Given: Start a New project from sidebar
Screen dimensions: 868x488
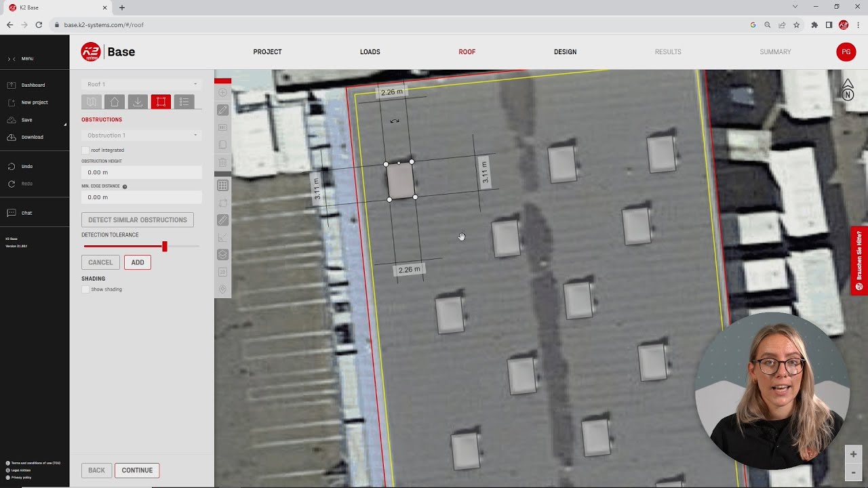Looking at the screenshot, I should pyautogui.click(x=28, y=102).
